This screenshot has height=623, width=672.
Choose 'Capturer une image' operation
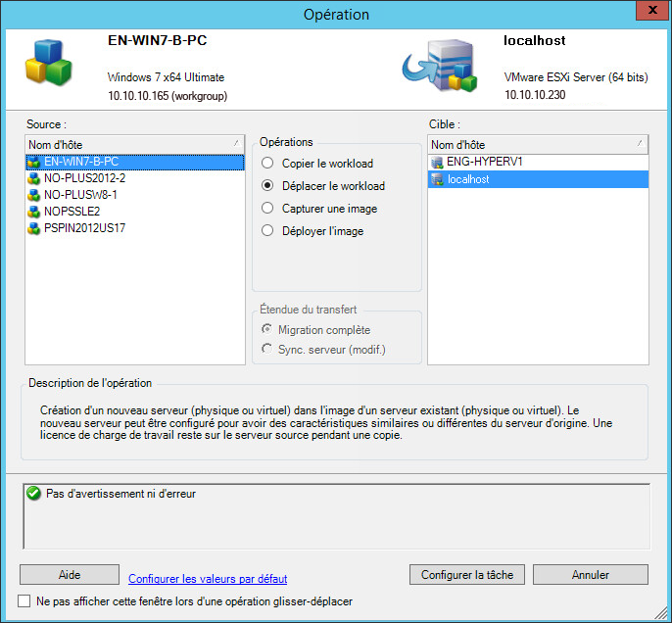267,209
